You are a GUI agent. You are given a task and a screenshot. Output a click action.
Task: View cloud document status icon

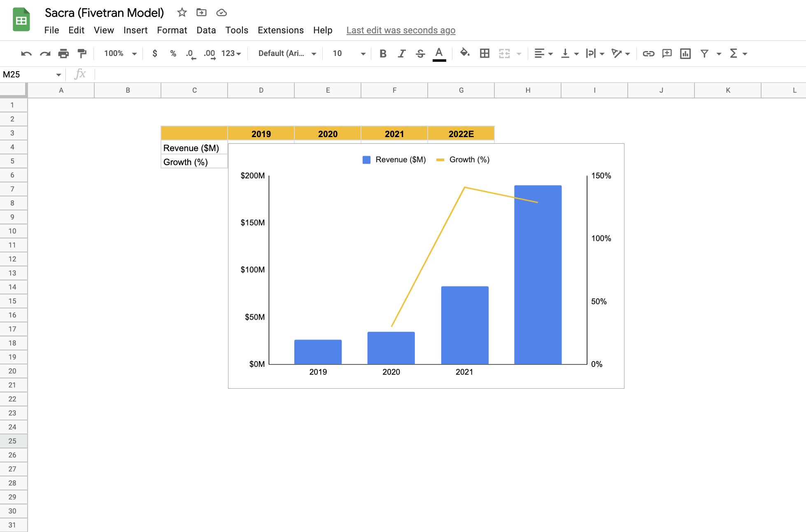point(221,13)
